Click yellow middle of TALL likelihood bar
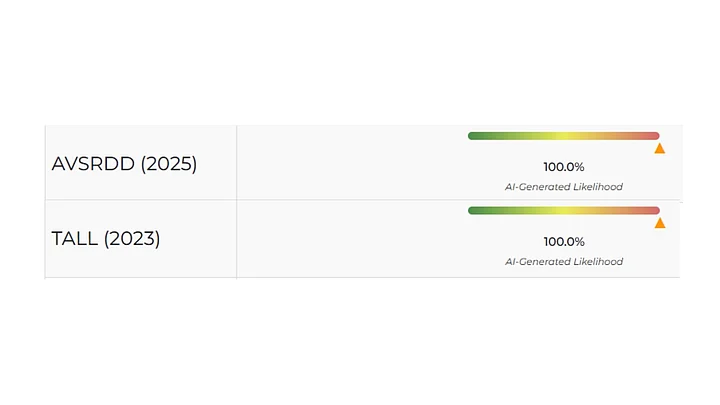Viewport: 720px width, 405px height. coord(564,211)
